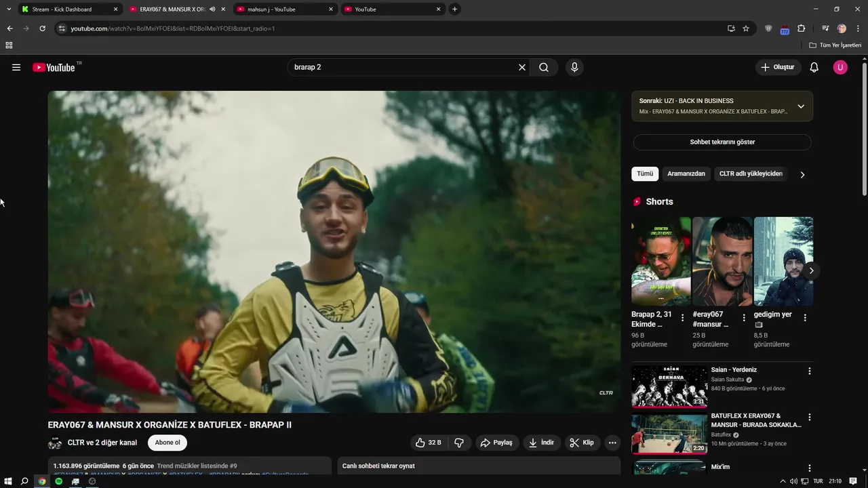Click the main video player
The image size is (868, 488).
coord(334,251)
